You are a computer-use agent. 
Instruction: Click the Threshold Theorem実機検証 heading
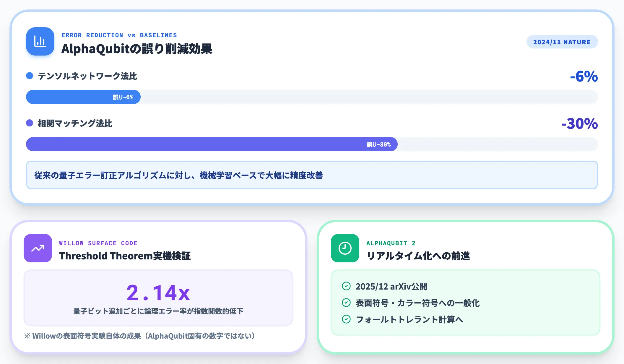125,256
